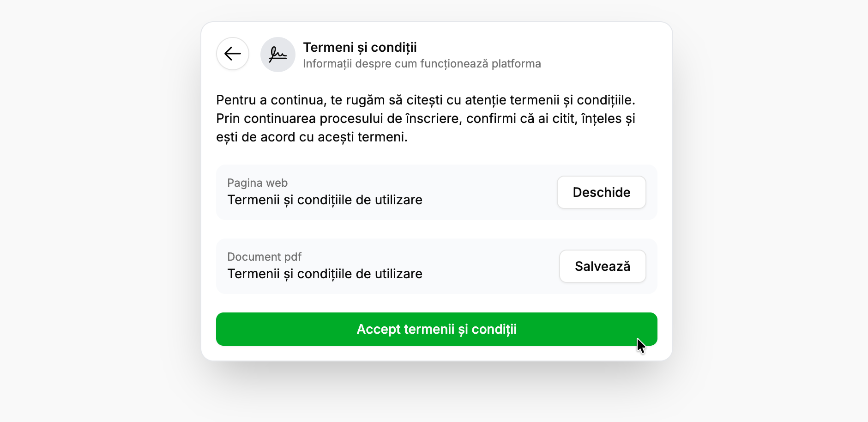Save the Termenii și condițiile PDF document
This screenshot has height=422, width=868.
603,266
